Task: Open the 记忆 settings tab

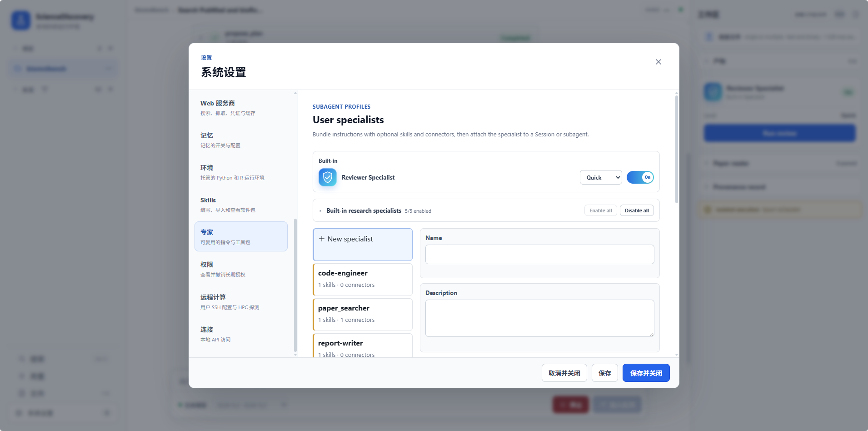Action: (241, 140)
